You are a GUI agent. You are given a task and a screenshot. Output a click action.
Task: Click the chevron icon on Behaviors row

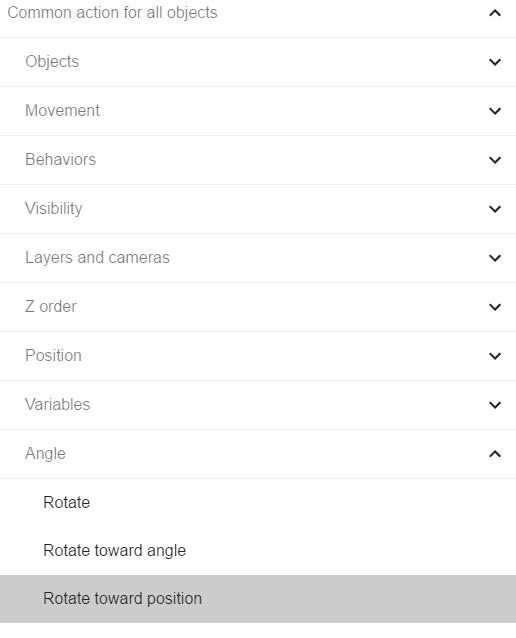495,160
